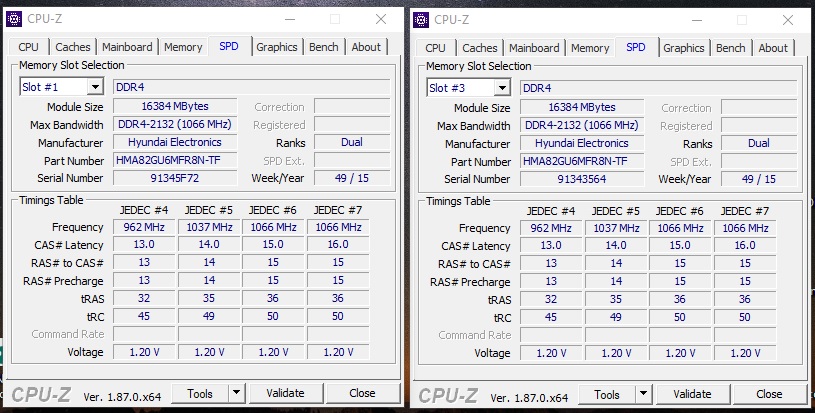Click the CPU-Z app icon in the left window title bar
This screenshot has width=815, height=413.
pyautogui.click(x=14, y=19)
